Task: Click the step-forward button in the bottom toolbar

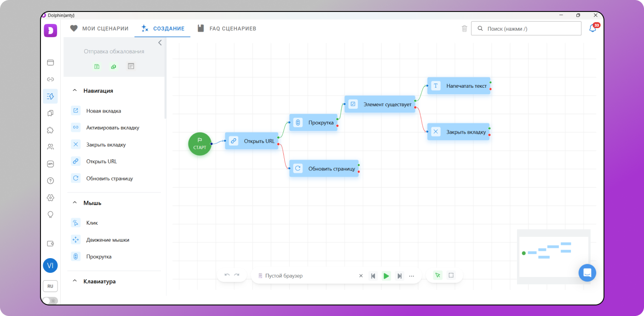Action: click(399, 276)
